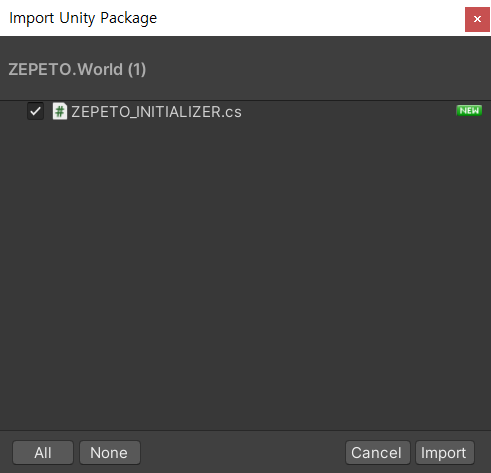Click the Import Unity Package title bar
This screenshot has width=491, height=473.
232,18
